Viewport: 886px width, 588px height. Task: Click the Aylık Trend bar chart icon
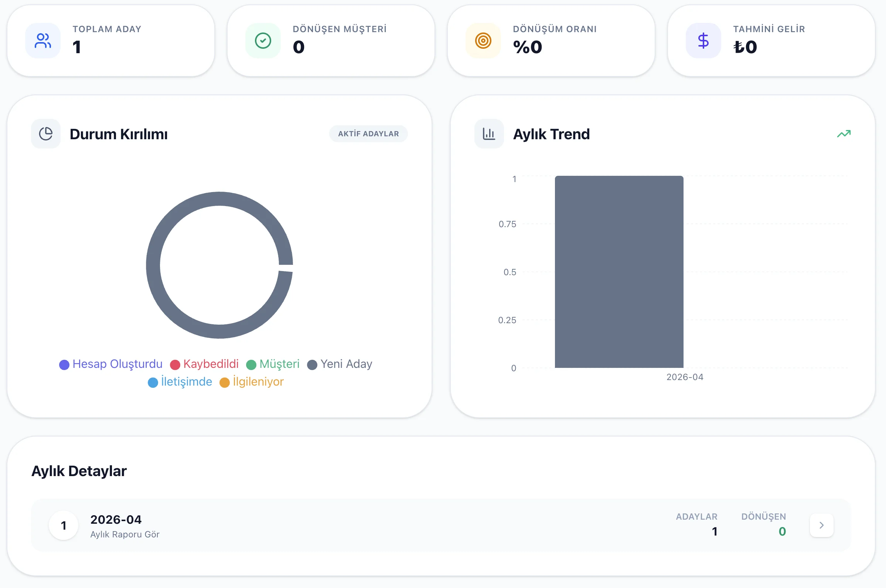(489, 133)
